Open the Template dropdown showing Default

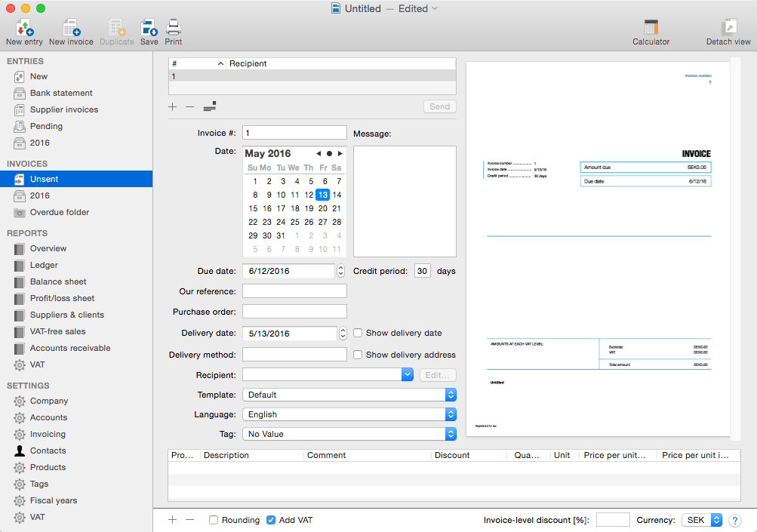pyautogui.click(x=349, y=395)
